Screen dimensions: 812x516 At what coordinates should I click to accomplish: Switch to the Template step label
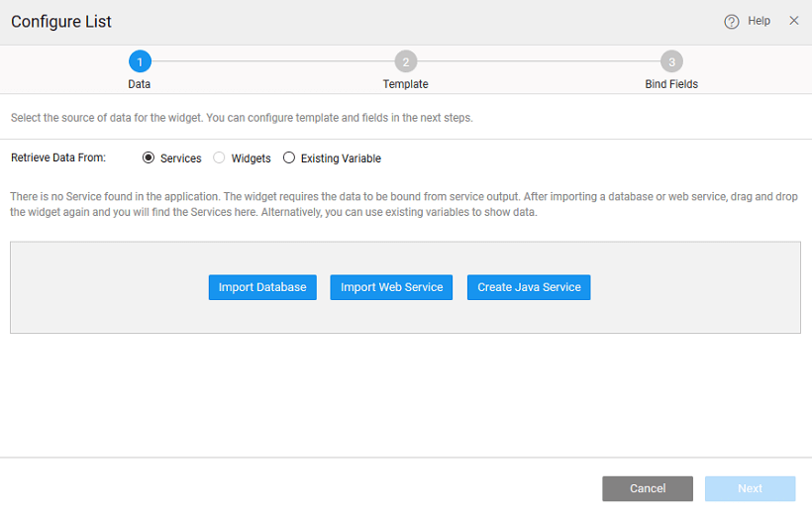(405, 84)
